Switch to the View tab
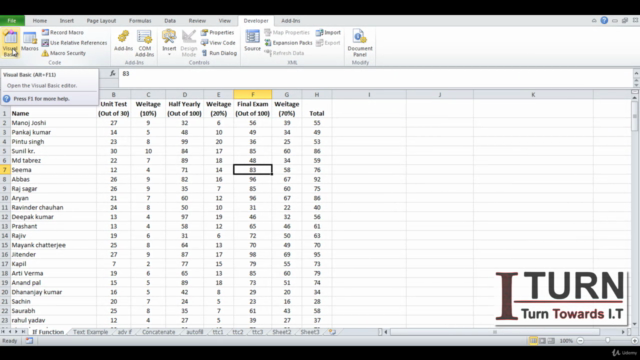The width and height of the screenshot is (640, 360). pyautogui.click(x=224, y=20)
